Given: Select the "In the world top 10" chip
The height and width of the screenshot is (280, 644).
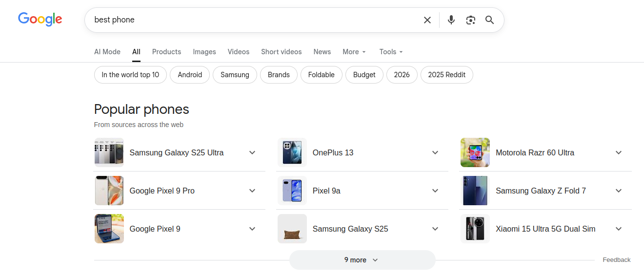Looking at the screenshot, I should point(130,75).
